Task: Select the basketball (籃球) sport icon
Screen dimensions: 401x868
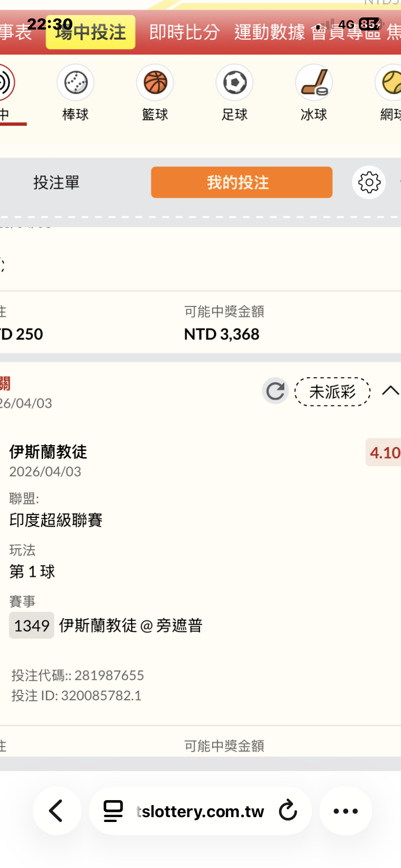Action: pyautogui.click(x=155, y=83)
